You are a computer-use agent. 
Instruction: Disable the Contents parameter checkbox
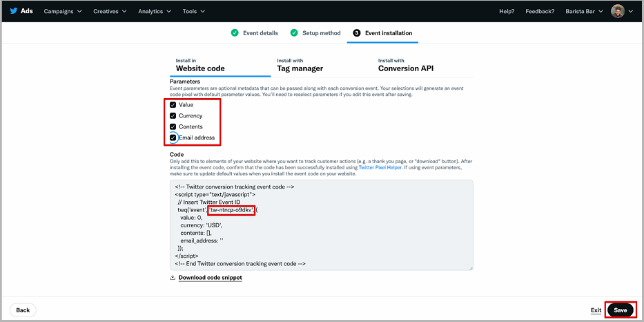coord(173,126)
